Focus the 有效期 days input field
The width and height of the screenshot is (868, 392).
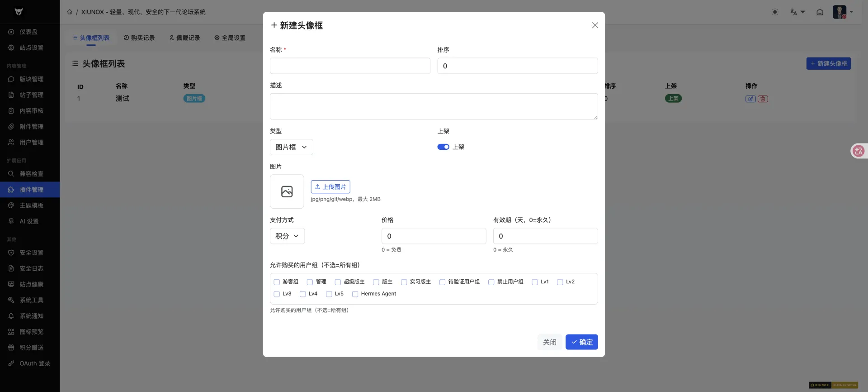pyautogui.click(x=545, y=236)
